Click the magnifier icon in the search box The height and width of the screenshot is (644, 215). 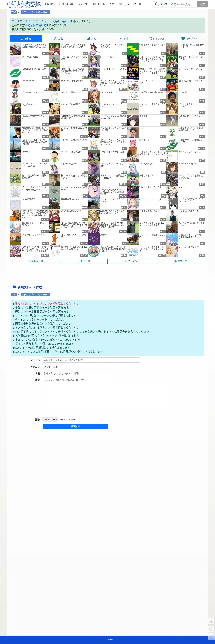coord(157,4)
